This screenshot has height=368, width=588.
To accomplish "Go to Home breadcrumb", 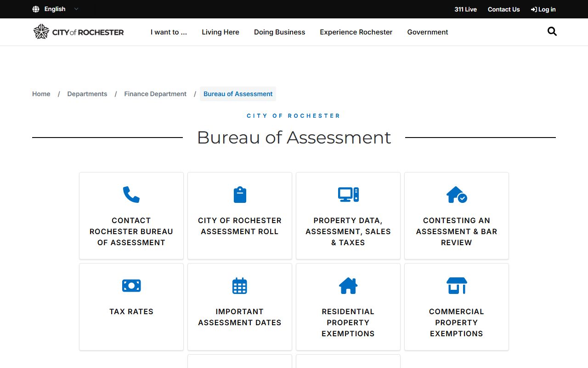I will (41, 94).
